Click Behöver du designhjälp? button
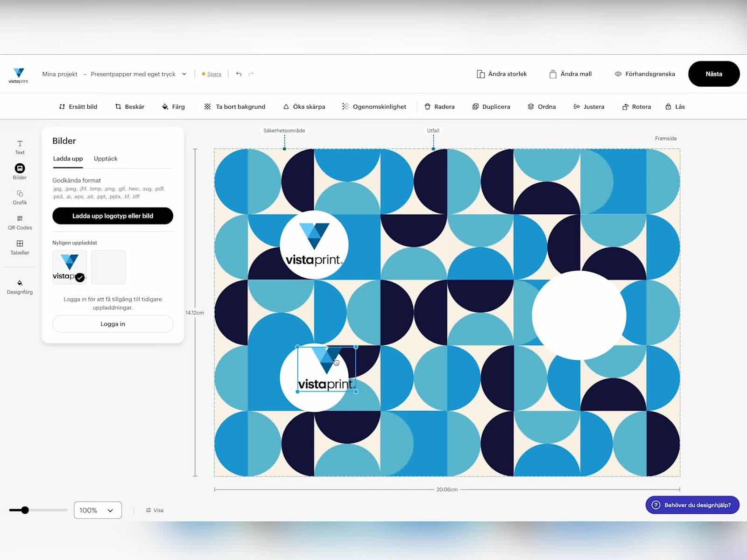The image size is (747, 560). point(692,505)
